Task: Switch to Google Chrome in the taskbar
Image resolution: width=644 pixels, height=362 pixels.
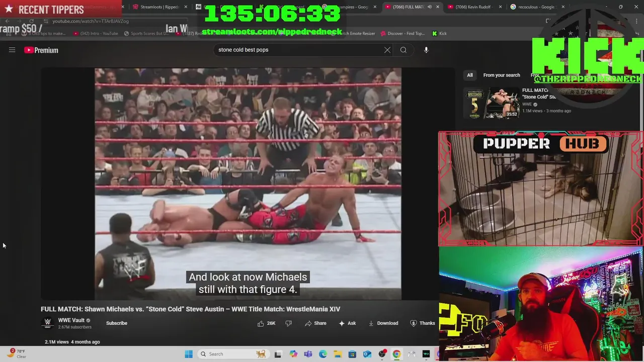Action: pyautogui.click(x=396, y=354)
